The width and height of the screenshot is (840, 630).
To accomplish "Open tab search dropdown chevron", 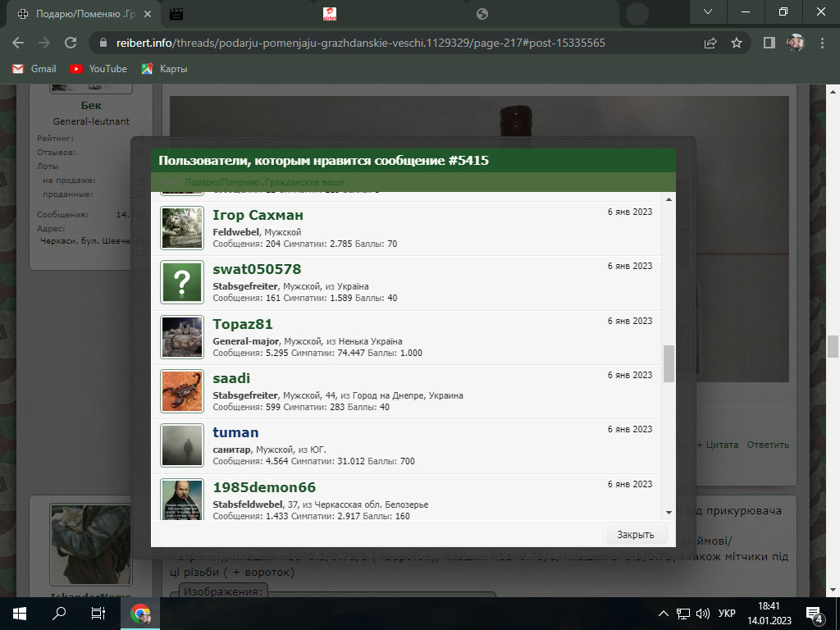I will [x=707, y=12].
